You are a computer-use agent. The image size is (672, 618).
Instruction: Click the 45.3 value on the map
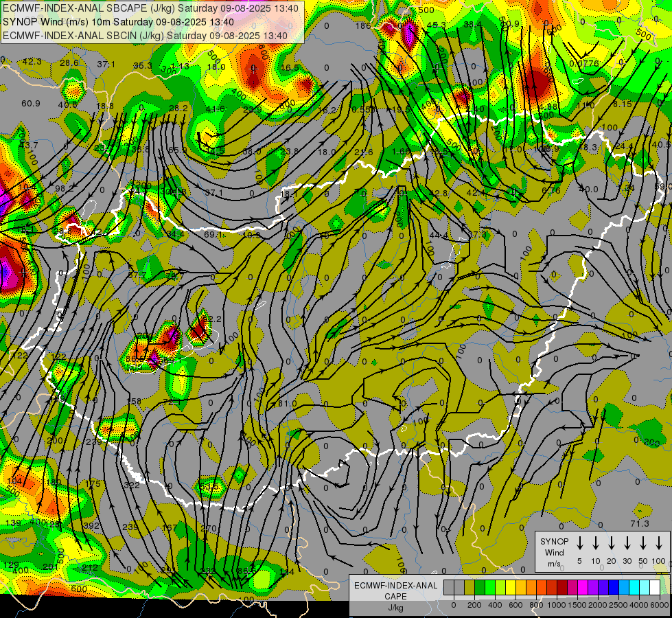click(437, 25)
